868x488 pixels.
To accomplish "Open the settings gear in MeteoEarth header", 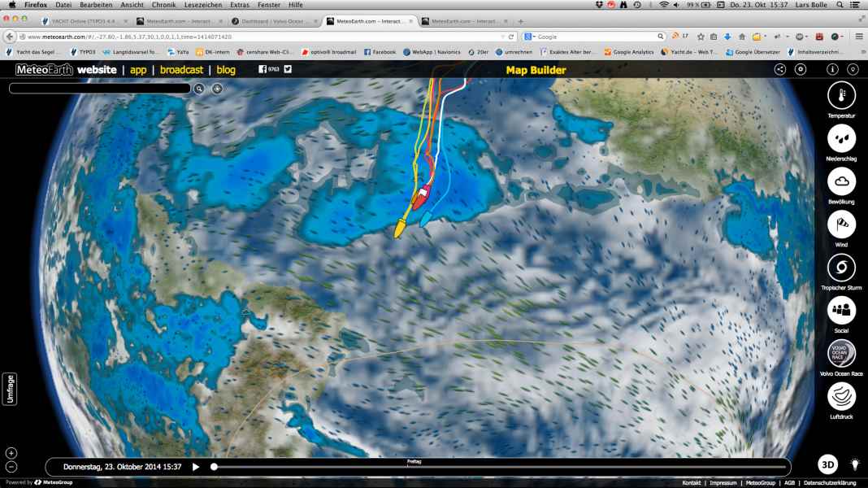I will tap(801, 69).
